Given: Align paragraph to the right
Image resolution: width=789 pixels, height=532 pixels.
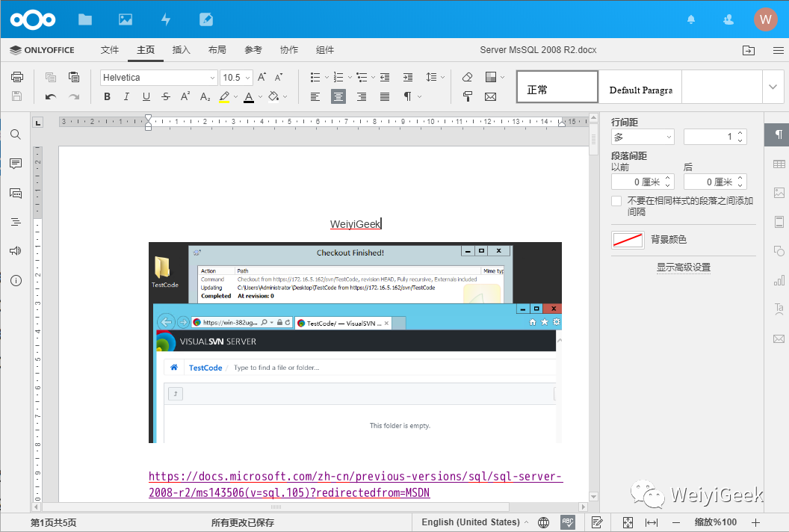Looking at the screenshot, I should 362,96.
